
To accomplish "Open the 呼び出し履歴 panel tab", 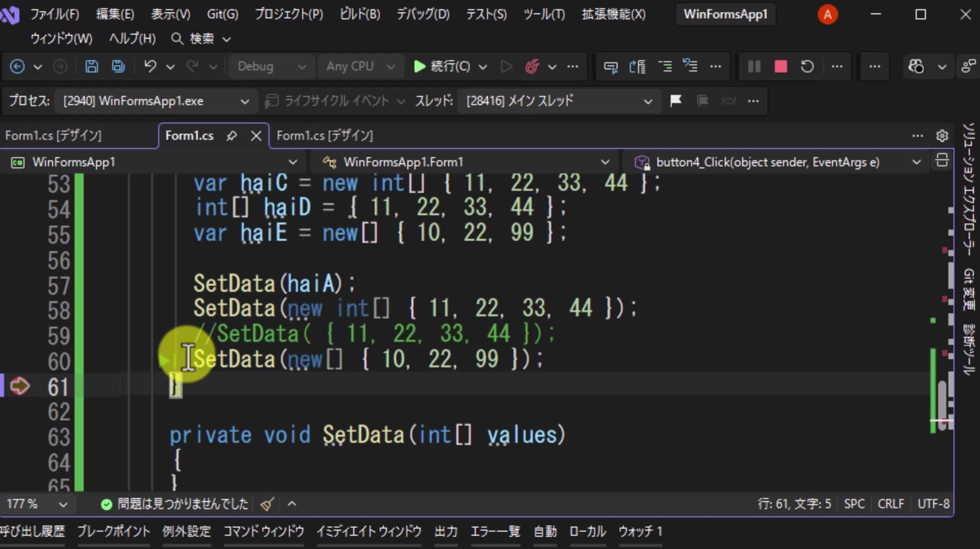I will click(32, 532).
